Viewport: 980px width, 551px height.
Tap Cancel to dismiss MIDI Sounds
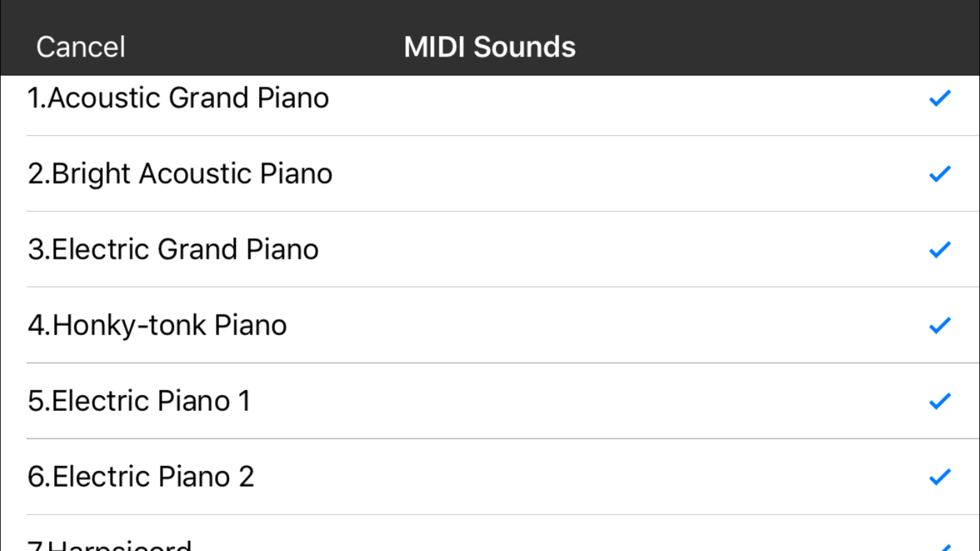[80, 46]
